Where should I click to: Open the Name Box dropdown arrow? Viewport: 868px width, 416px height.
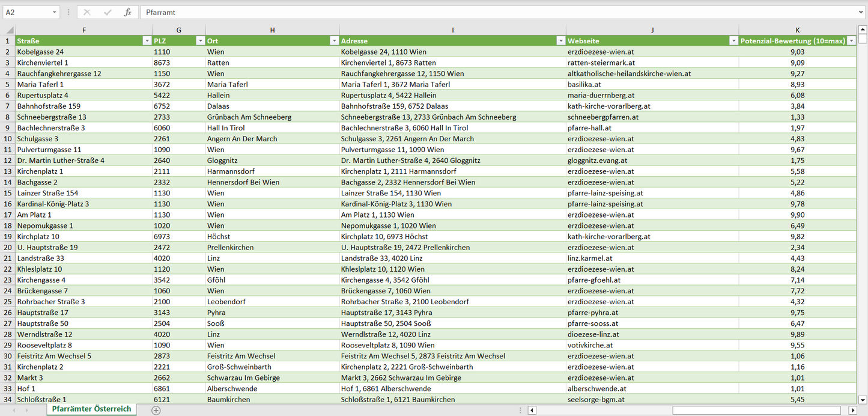point(55,12)
